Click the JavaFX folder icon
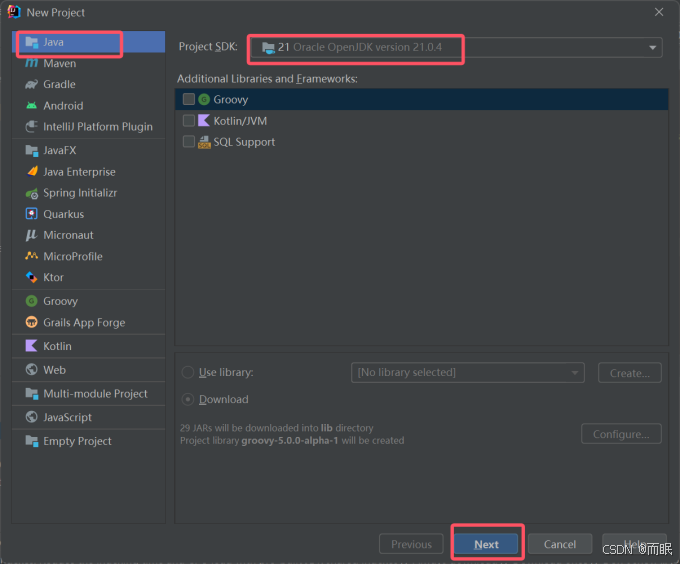 pos(32,151)
